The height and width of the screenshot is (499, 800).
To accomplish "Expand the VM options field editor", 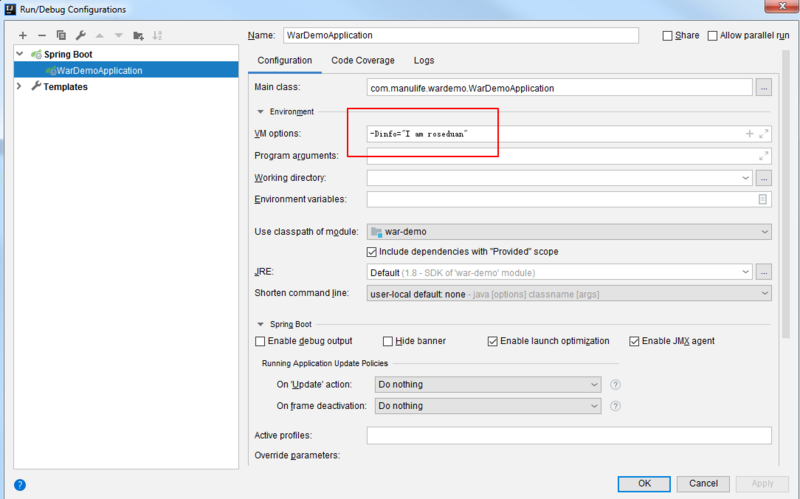I will pos(763,134).
